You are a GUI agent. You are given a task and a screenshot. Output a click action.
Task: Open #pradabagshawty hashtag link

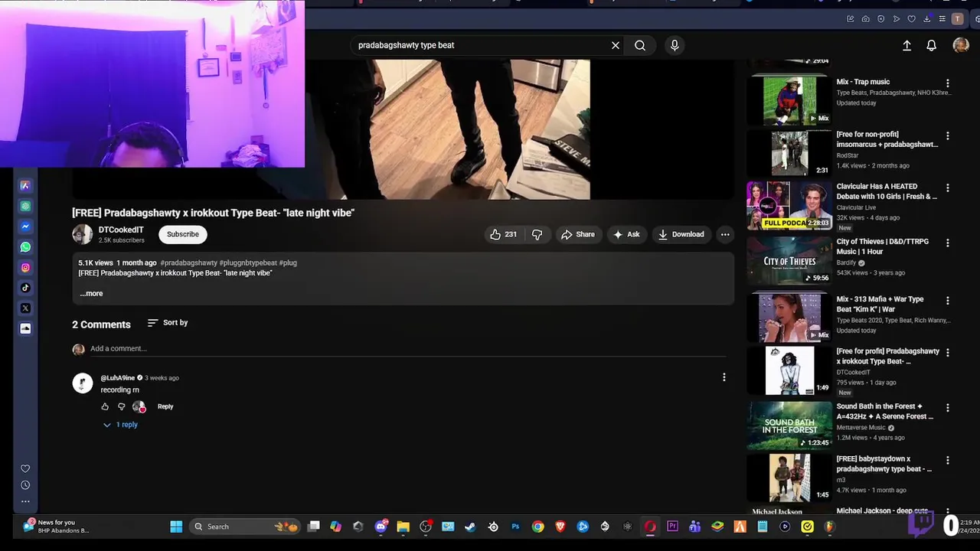188,262
